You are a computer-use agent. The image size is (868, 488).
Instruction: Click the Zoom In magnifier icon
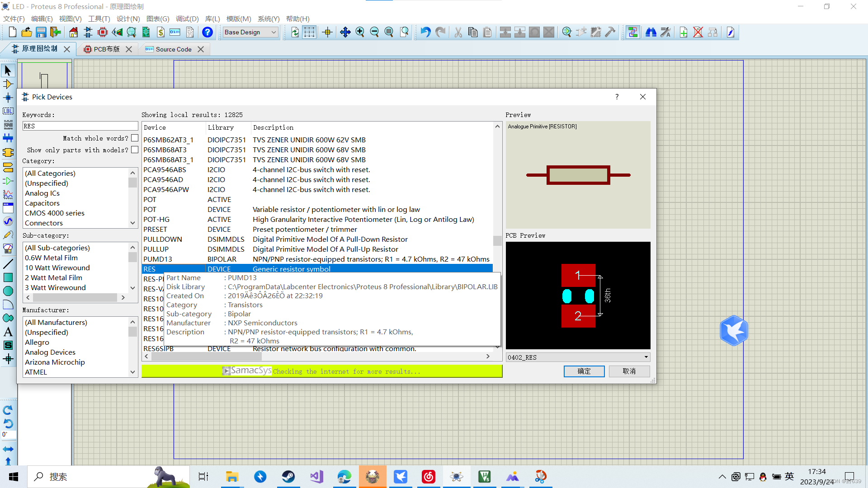(x=360, y=32)
